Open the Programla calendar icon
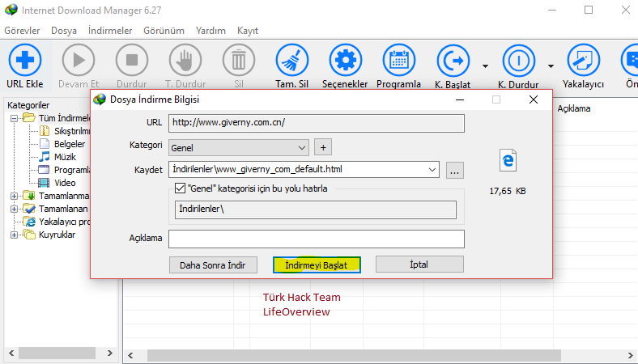Viewport: 638px width, 364px height. pyautogui.click(x=398, y=60)
